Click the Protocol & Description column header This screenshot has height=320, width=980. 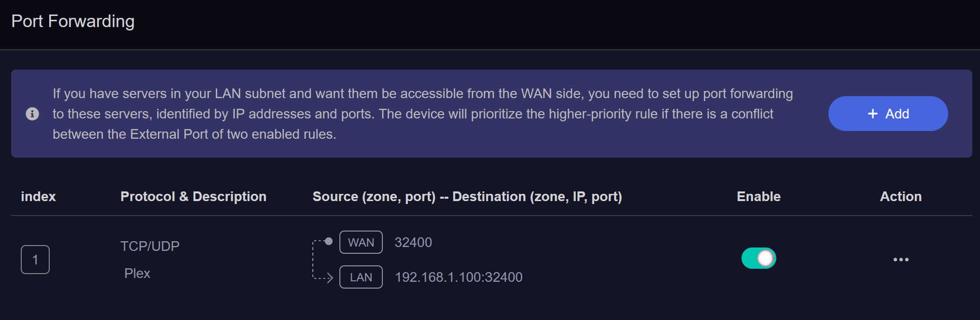pyautogui.click(x=193, y=196)
